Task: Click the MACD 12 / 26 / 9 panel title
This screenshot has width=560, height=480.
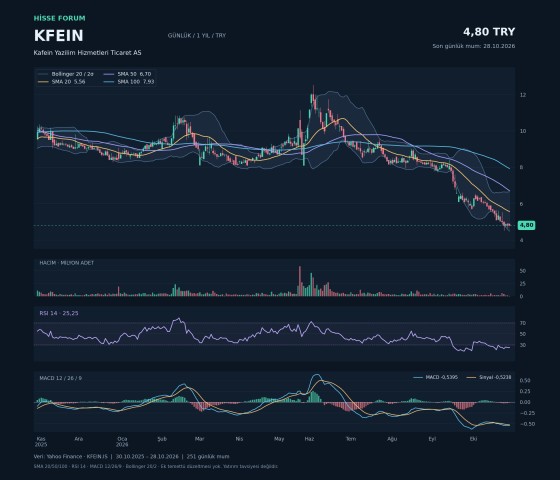Action: click(60, 378)
